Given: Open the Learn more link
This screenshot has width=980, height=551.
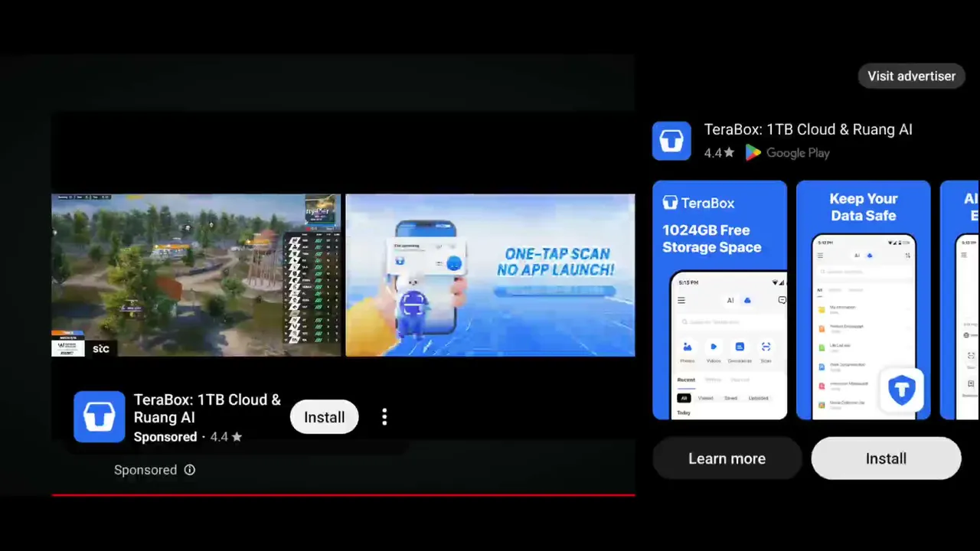Looking at the screenshot, I should tap(727, 458).
